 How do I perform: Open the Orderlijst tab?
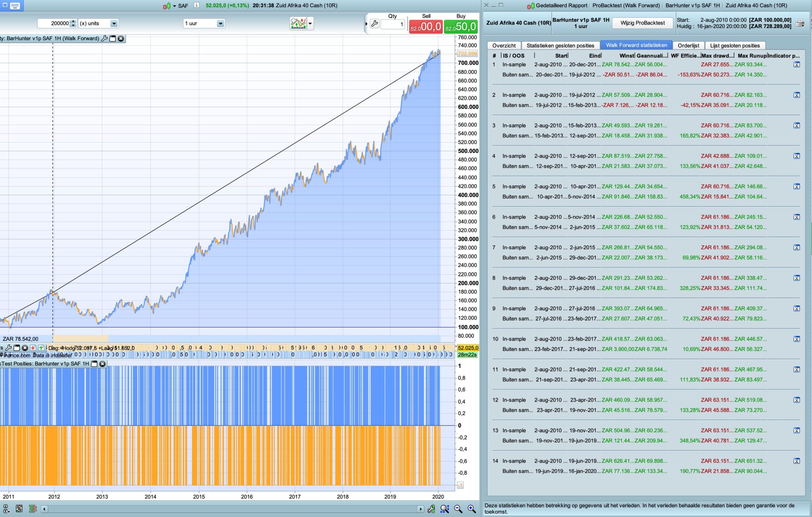(x=688, y=46)
